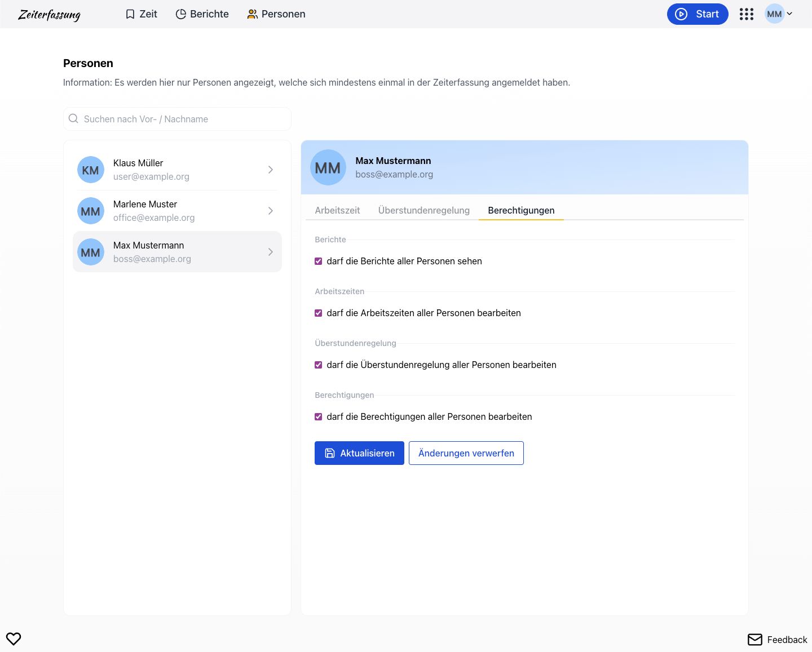Click the Aktualisieren button

(x=359, y=453)
